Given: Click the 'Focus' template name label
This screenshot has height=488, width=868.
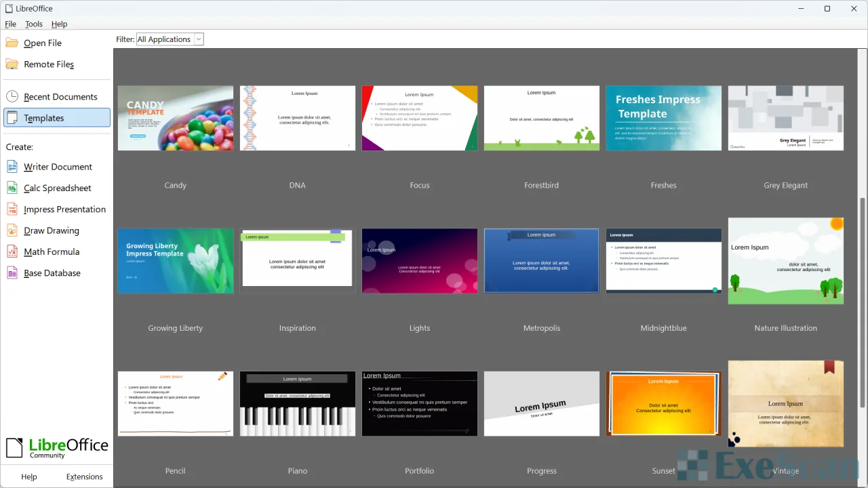Looking at the screenshot, I should [x=420, y=185].
